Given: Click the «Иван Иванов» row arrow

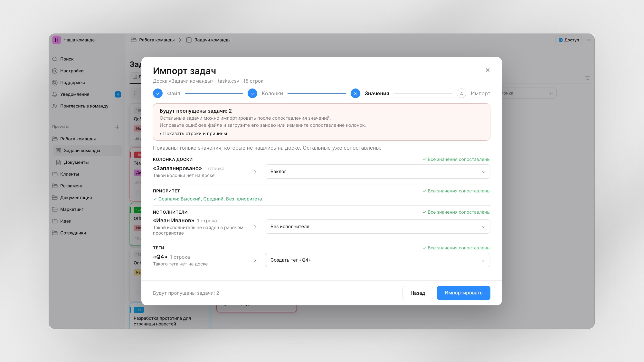Looking at the screenshot, I should [255, 227].
